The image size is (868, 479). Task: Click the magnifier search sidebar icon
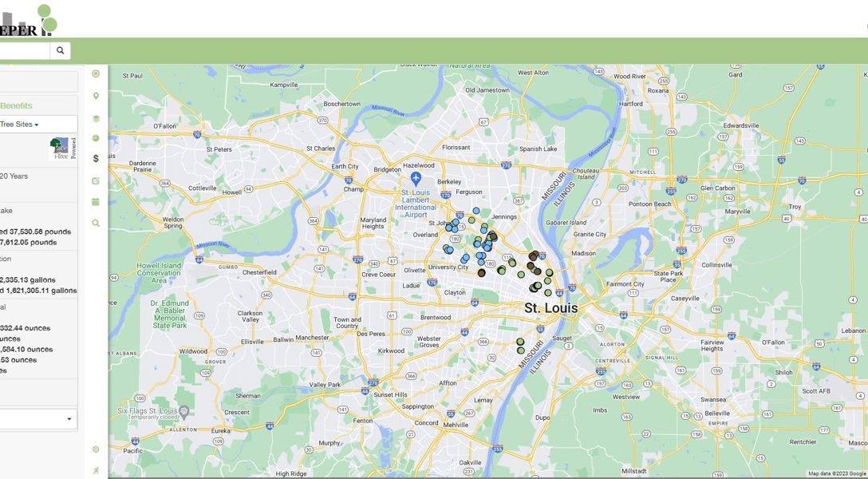click(x=96, y=224)
